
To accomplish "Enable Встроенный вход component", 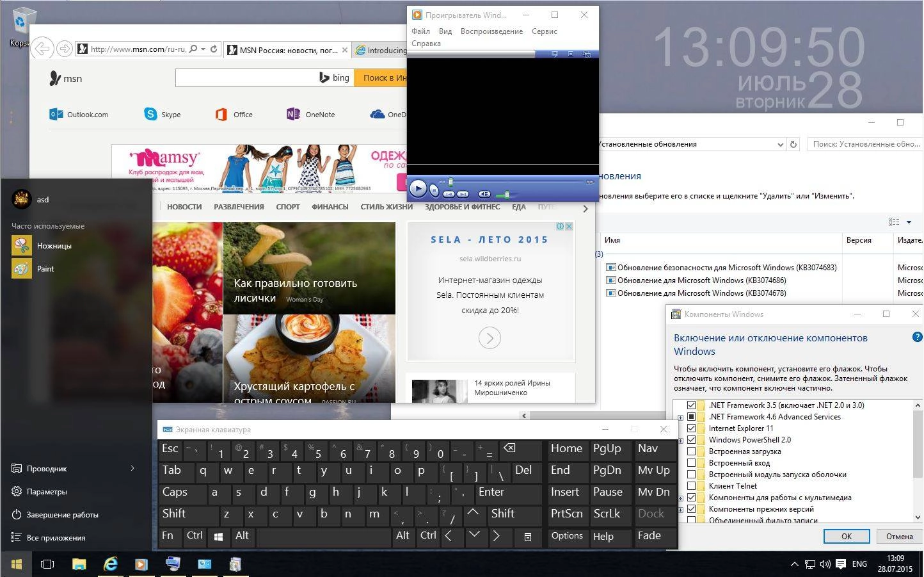I will click(x=691, y=463).
